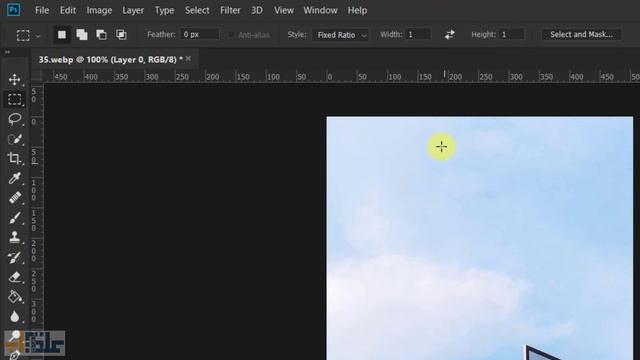Choose Subtract from selection mode

pos(101,35)
